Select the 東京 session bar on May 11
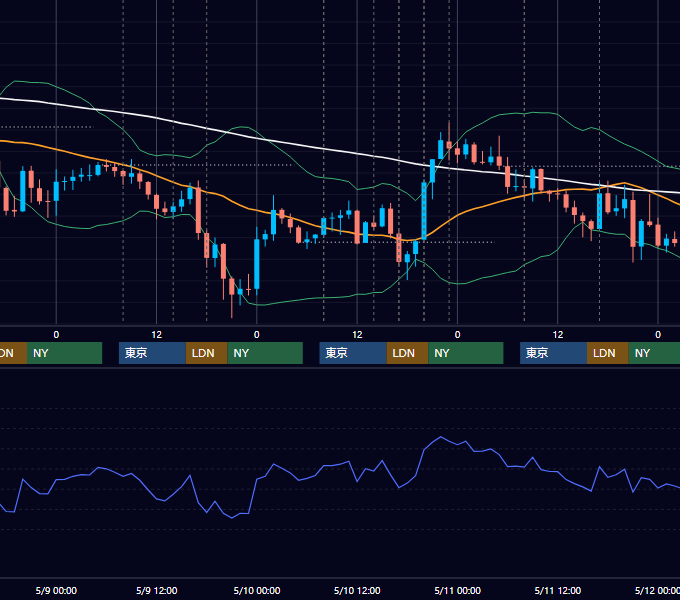The image size is (680, 600). click(x=553, y=353)
